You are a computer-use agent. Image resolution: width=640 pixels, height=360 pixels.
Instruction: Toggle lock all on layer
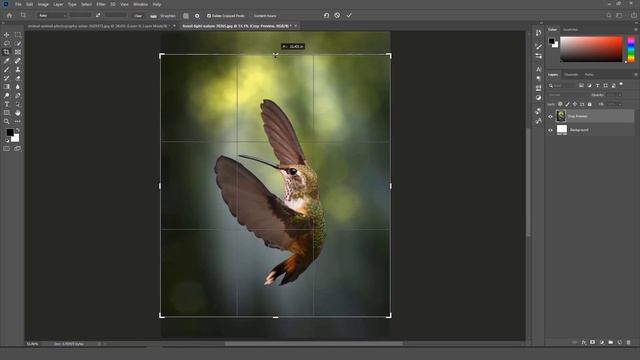coord(589,104)
